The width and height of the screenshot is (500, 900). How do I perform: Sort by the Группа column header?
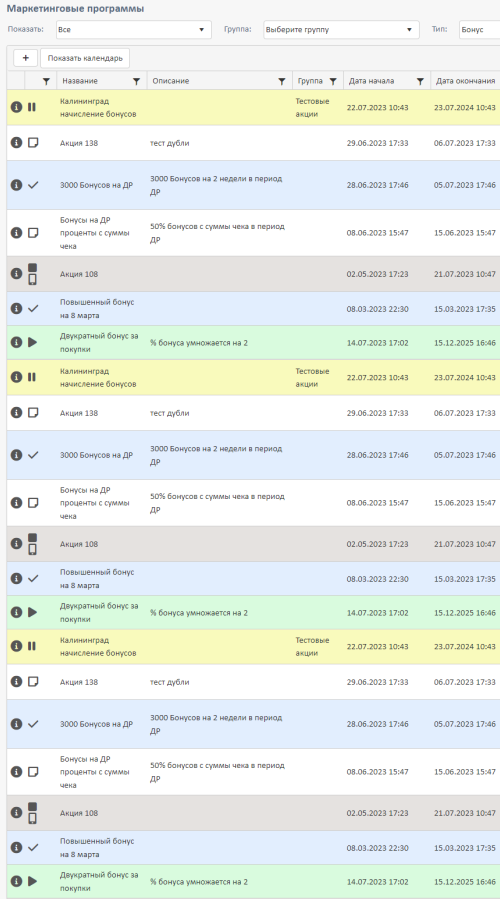310,81
